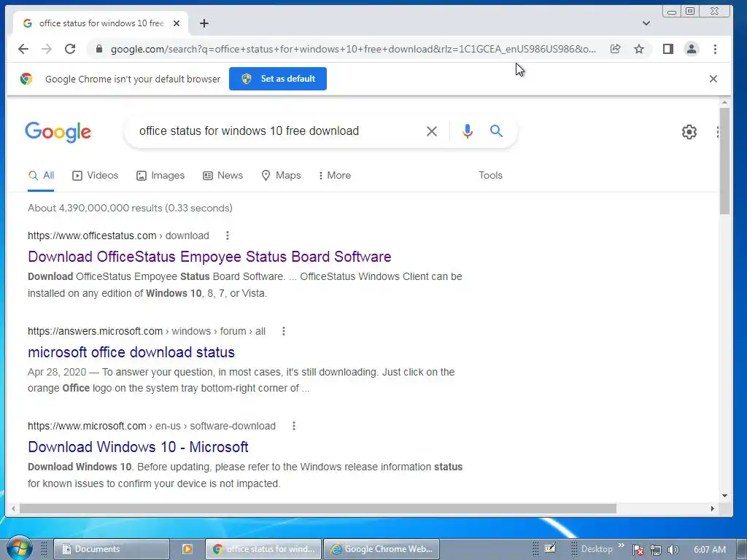
Task: Launch the media player taskbar icon
Action: [187, 549]
